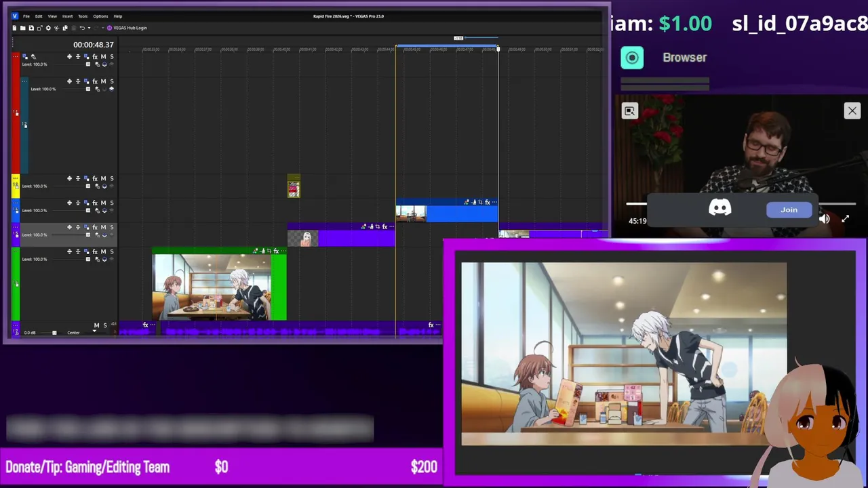Open more menu on teal track header
The width and height of the screenshot is (868, 488).
(24, 81)
